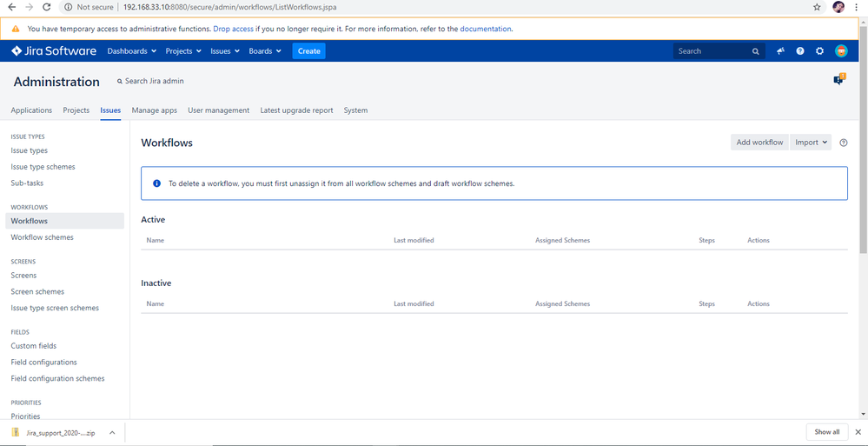Click the notification feedback icon with badge
Viewport: 868px width, 446px height.
coord(839,79)
